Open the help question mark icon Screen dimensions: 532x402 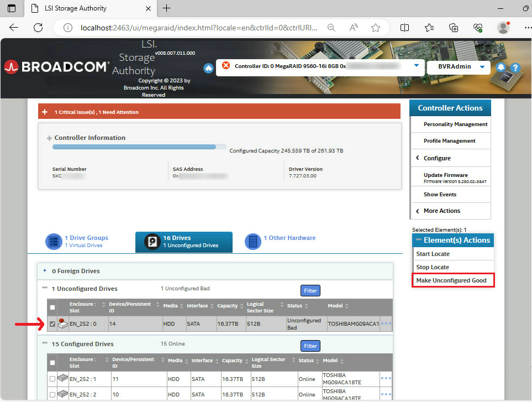point(515,68)
